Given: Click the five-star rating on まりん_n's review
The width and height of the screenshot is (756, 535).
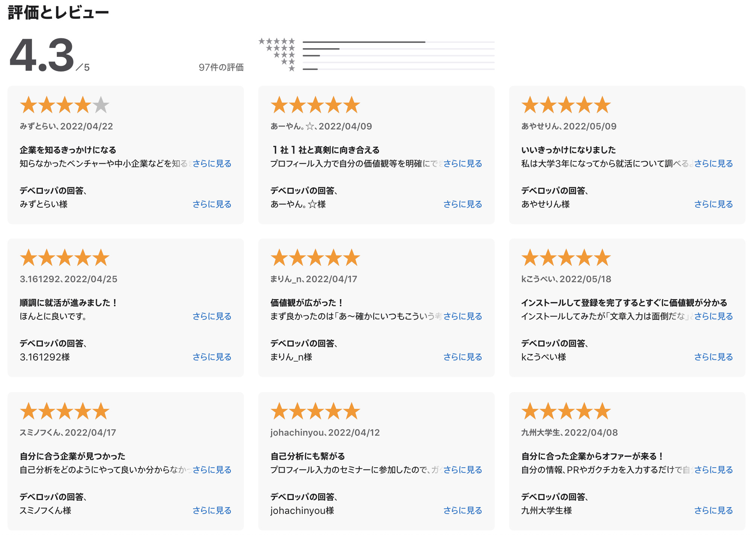Looking at the screenshot, I should pyautogui.click(x=315, y=258).
